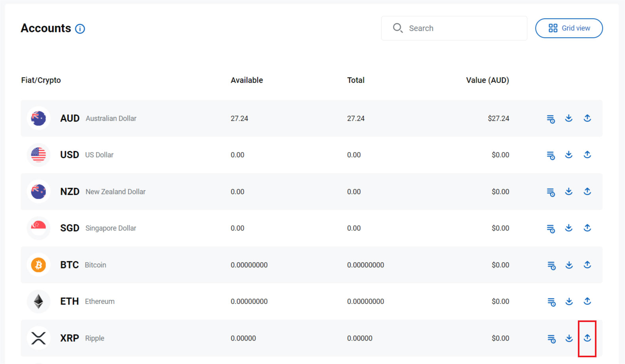
Task: Click the USD deposit icon
Action: pyautogui.click(x=569, y=154)
